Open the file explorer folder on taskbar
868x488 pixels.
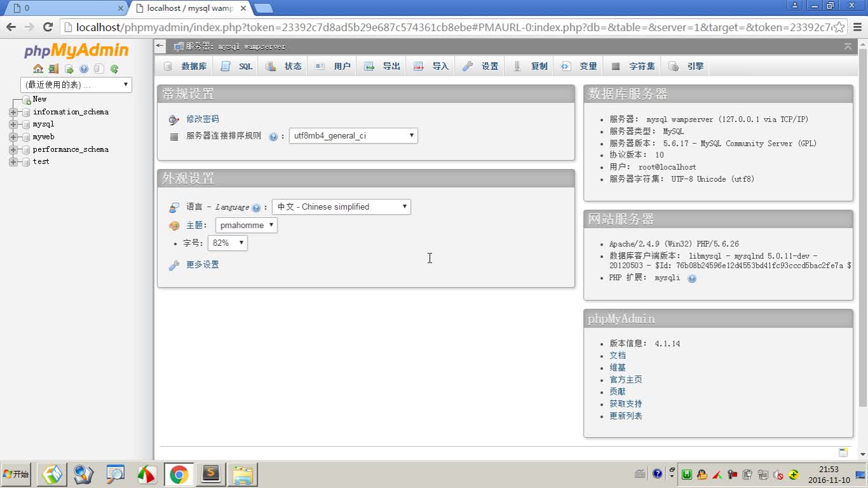(243, 475)
